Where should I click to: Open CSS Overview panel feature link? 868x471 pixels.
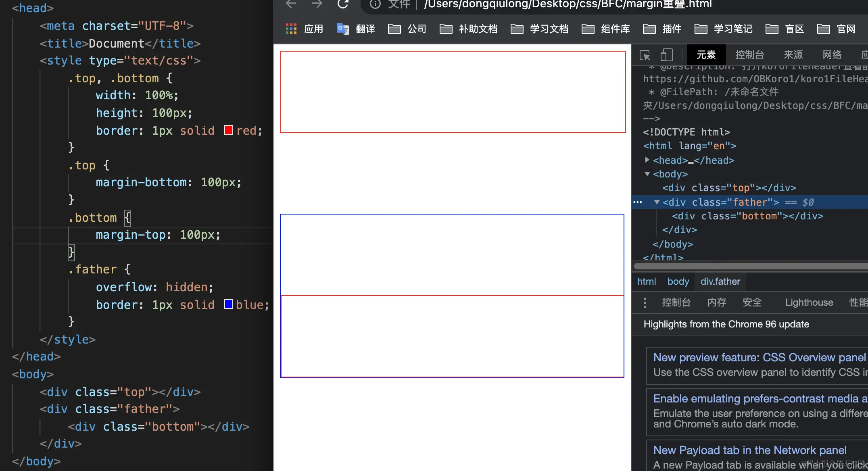tap(759, 358)
